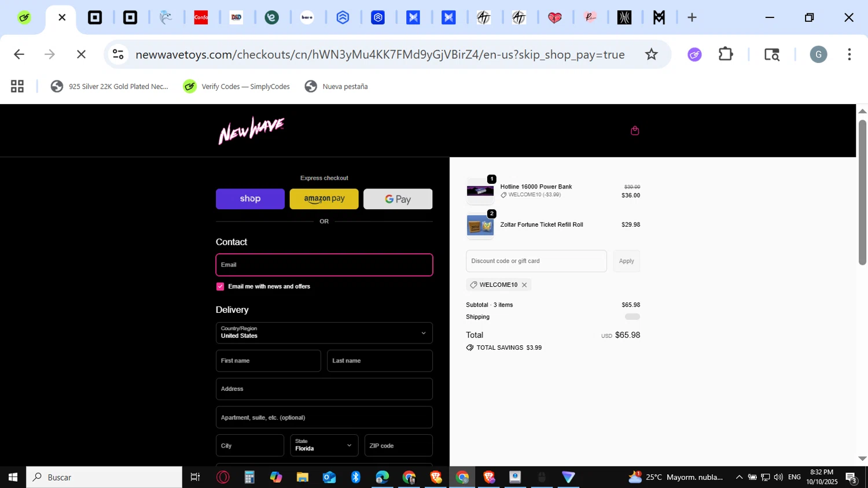Viewport: 868px width, 488px height.
Task: Close the current active tab
Action: pos(62,17)
